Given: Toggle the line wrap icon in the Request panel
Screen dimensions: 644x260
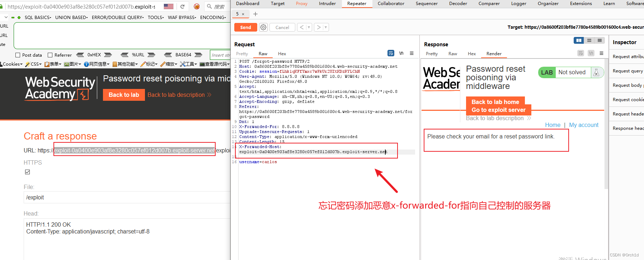Looking at the screenshot, I should (391, 53).
